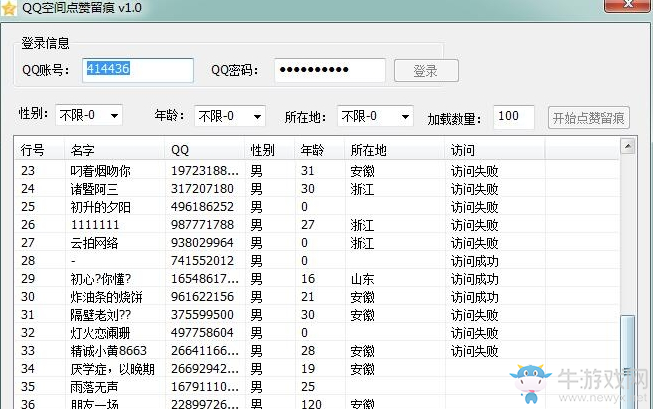The width and height of the screenshot is (653, 409).
Task: Click the 加载数量 input field
Action: tap(513, 117)
